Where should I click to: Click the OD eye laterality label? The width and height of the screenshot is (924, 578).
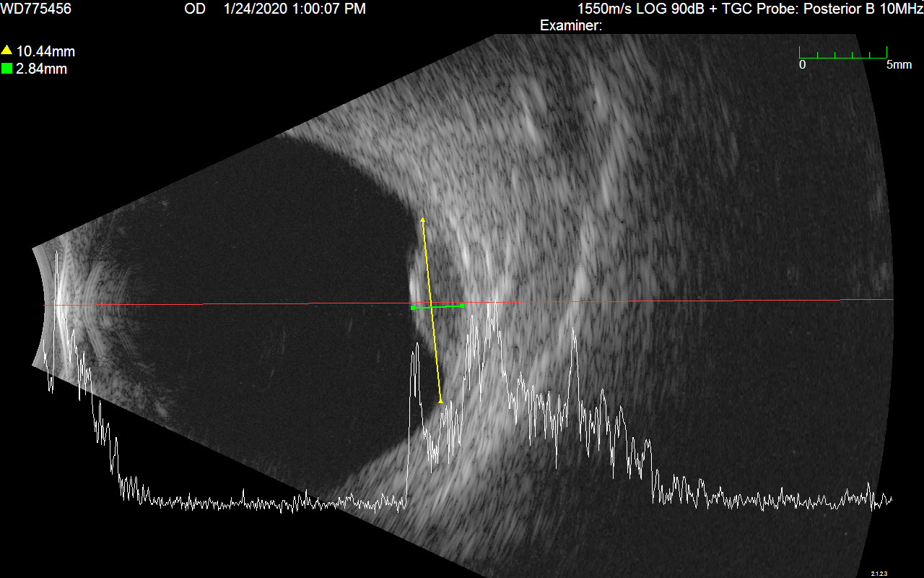click(195, 9)
